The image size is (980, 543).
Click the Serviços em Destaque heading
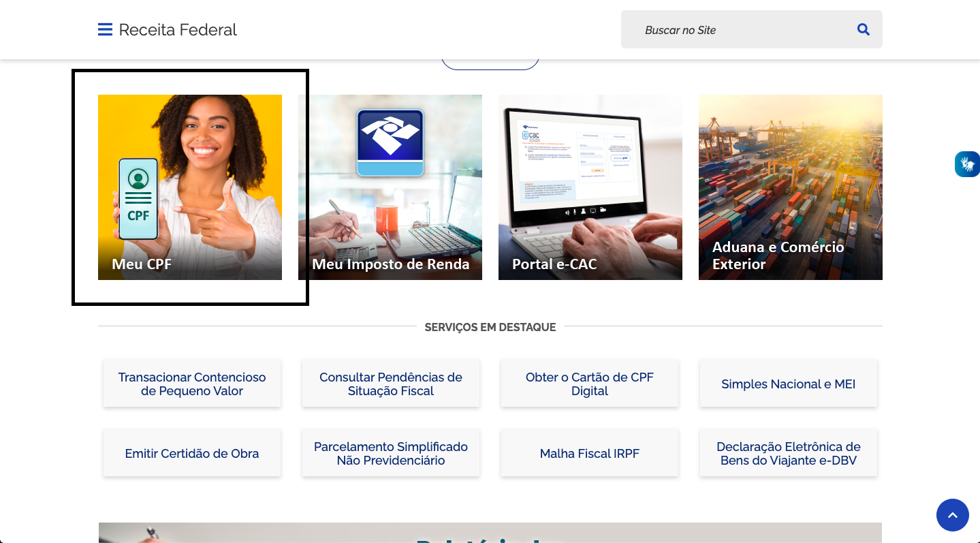click(490, 327)
